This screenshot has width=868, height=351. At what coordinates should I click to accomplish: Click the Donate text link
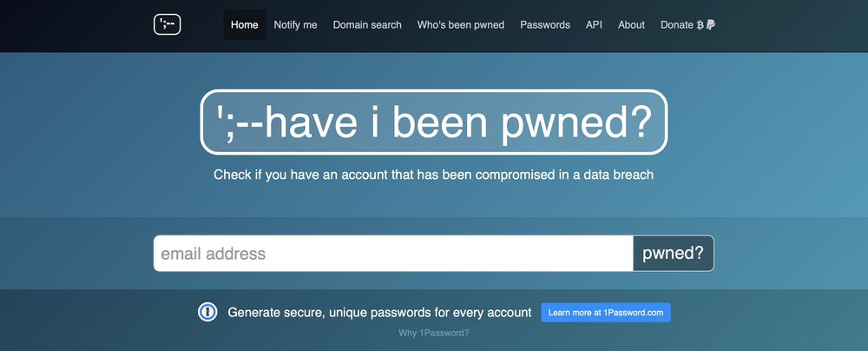tap(676, 25)
